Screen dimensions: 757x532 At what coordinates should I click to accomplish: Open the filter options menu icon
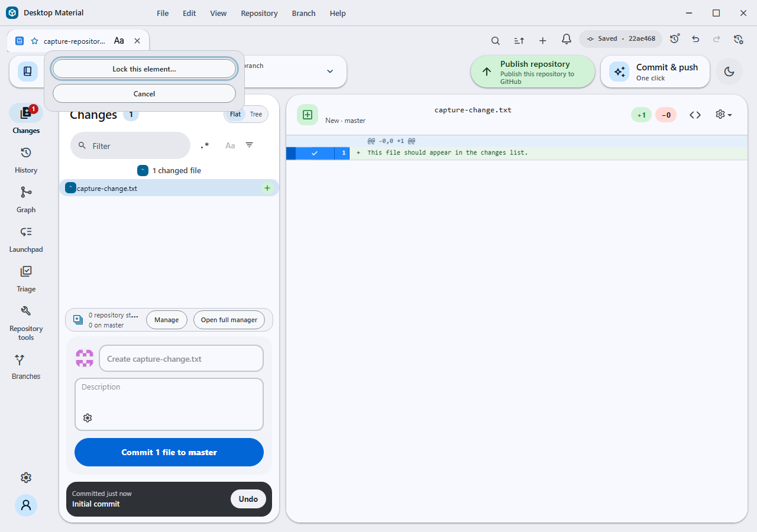250,145
